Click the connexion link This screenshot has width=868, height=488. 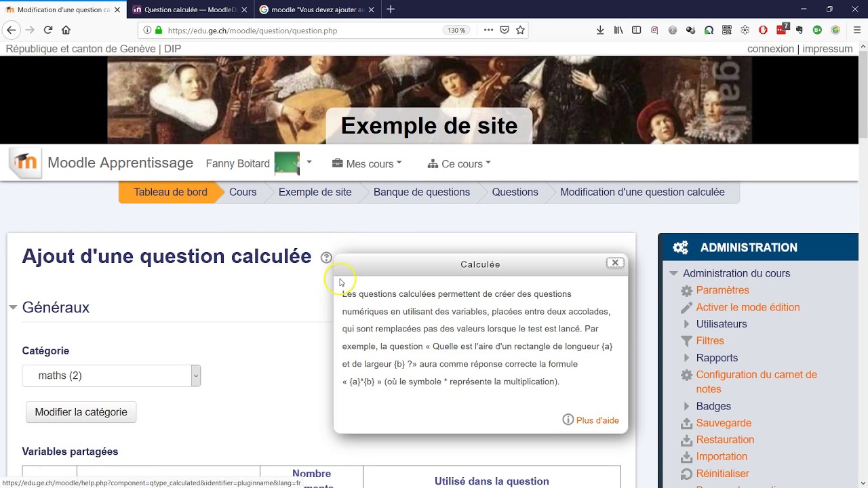tap(770, 49)
